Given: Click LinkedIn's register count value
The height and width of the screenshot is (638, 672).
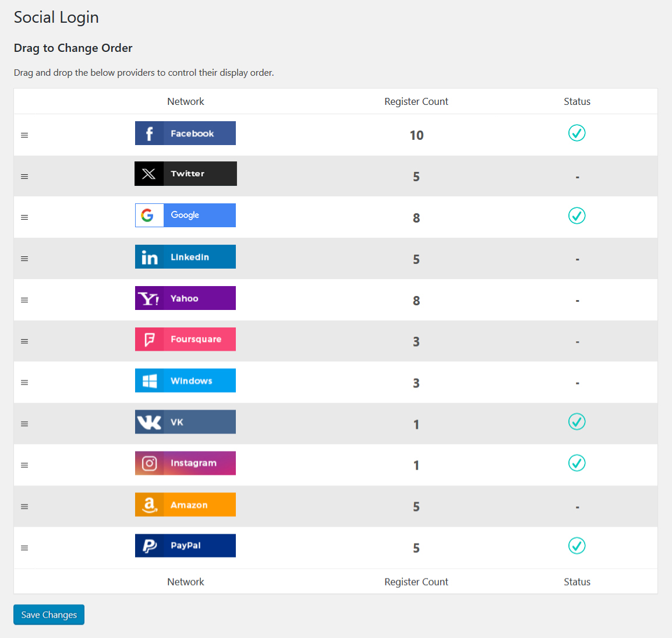Looking at the screenshot, I should (x=416, y=259).
